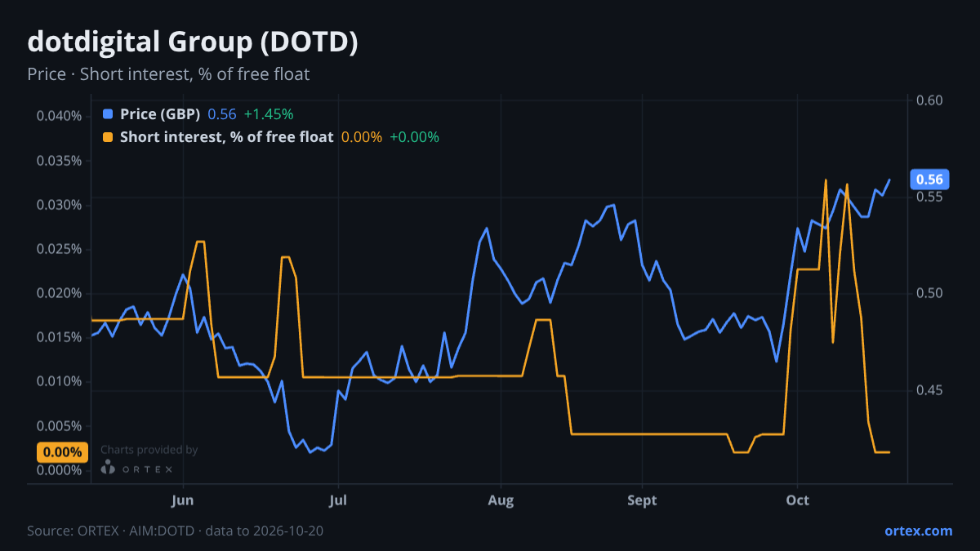980x551 pixels.
Task: Click the 'Jul' x-axis label
Action: [337, 500]
